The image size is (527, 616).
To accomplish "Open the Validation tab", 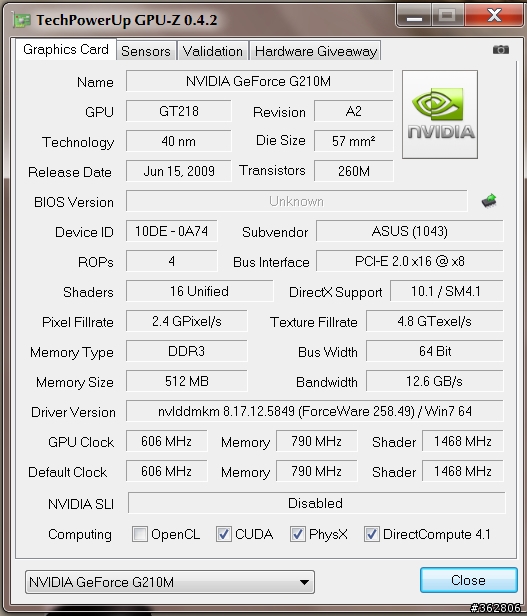I will tap(213, 51).
